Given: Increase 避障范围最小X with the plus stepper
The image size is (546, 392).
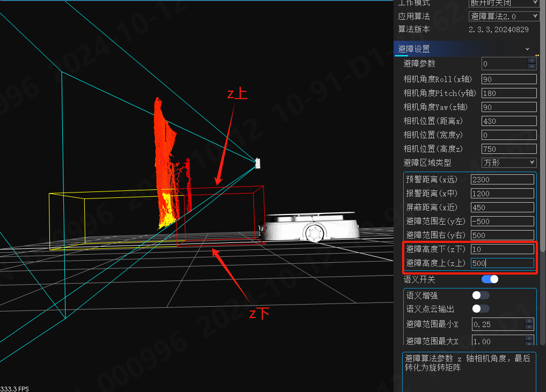Looking at the screenshot, I should pyautogui.click(x=529, y=321).
